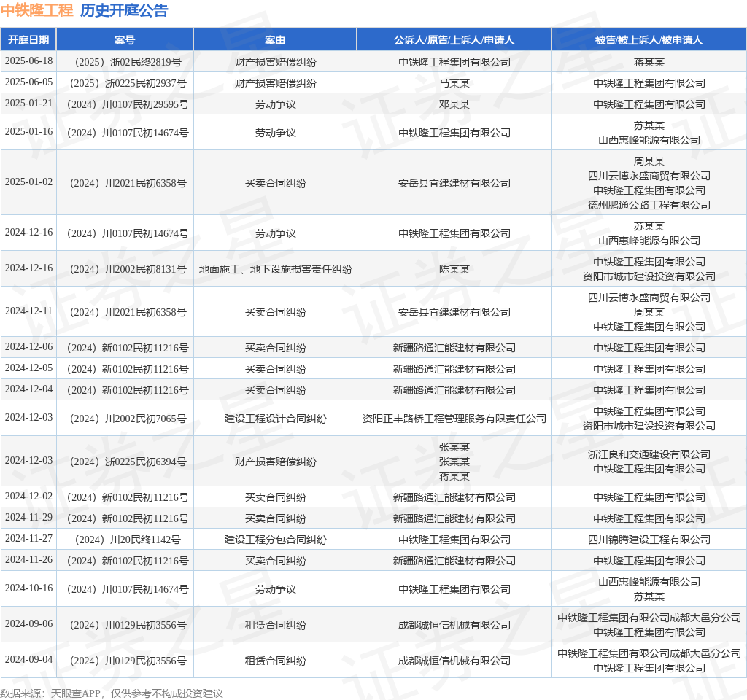Select 周某某 in the 2025-01-02 row

[649, 161]
